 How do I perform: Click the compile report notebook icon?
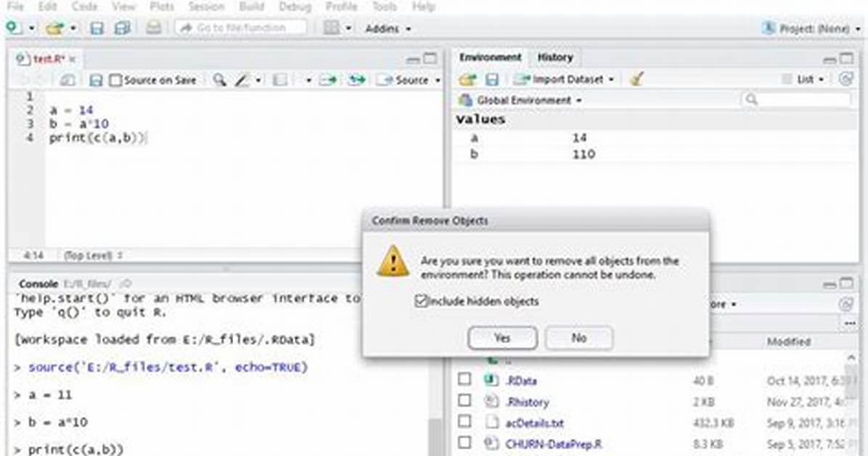pyautogui.click(x=280, y=81)
